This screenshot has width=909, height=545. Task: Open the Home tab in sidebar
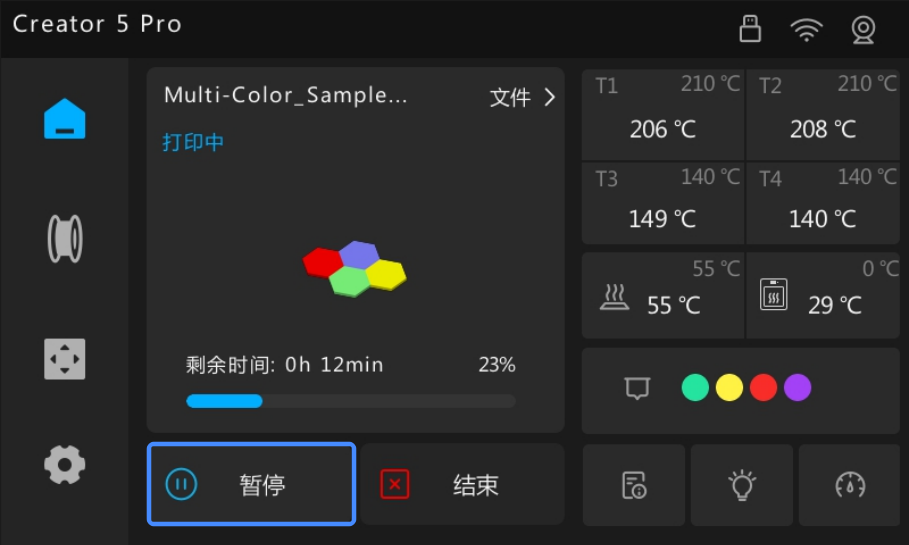(64, 119)
